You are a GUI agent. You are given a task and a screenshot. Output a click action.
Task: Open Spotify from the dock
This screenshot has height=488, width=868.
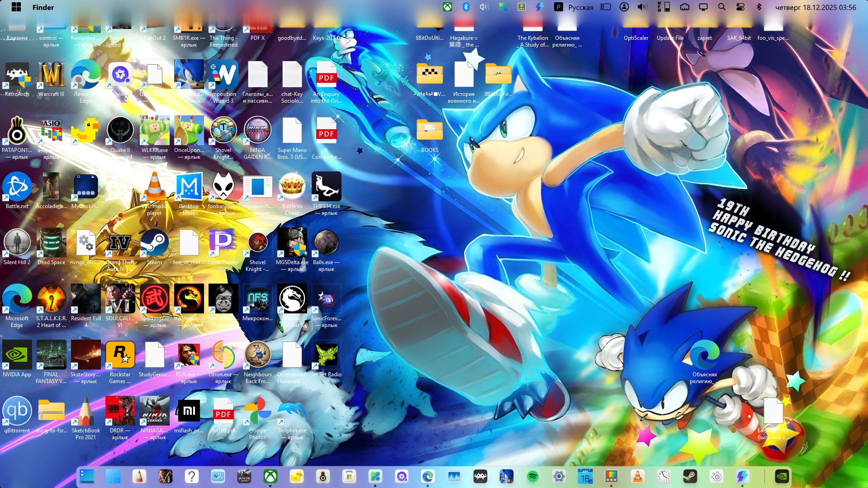tap(533, 476)
